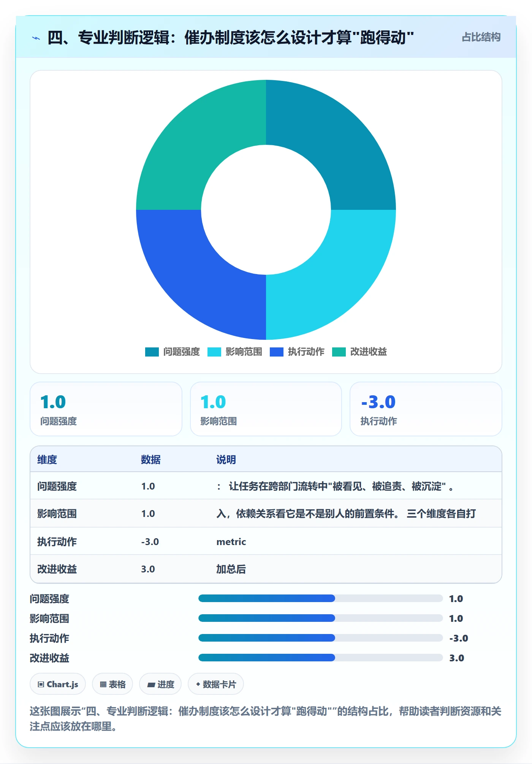Click the 影响范围 legend label
This screenshot has width=532, height=764.
point(244,352)
